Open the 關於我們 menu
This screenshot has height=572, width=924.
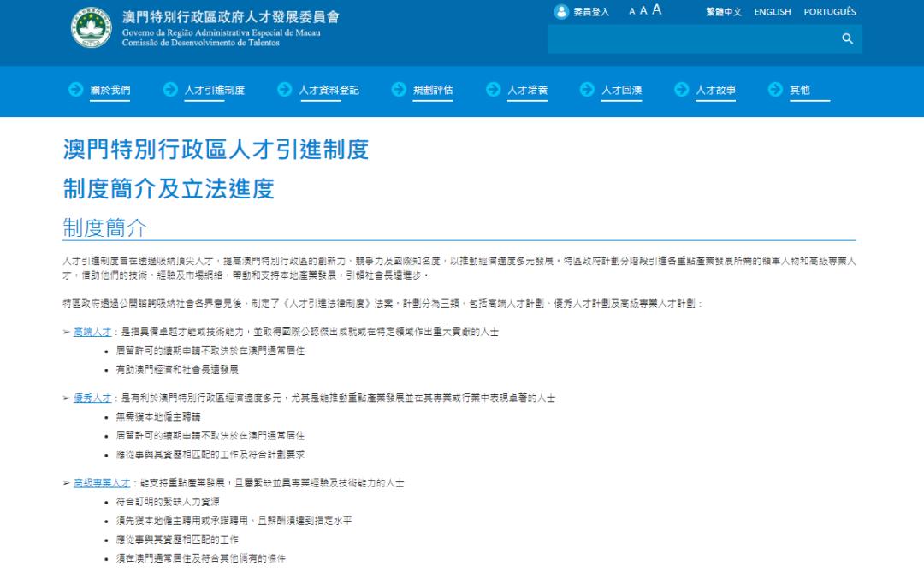(x=110, y=90)
